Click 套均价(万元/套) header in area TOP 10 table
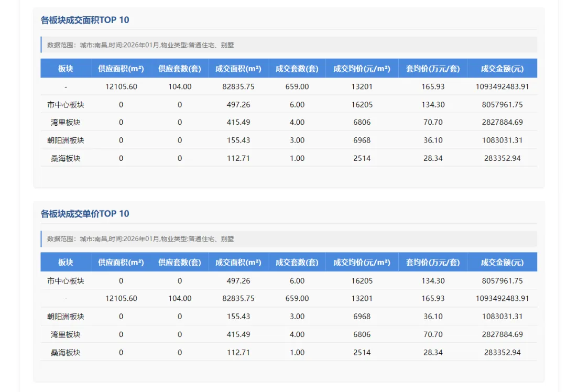The image size is (566, 392). tap(433, 69)
